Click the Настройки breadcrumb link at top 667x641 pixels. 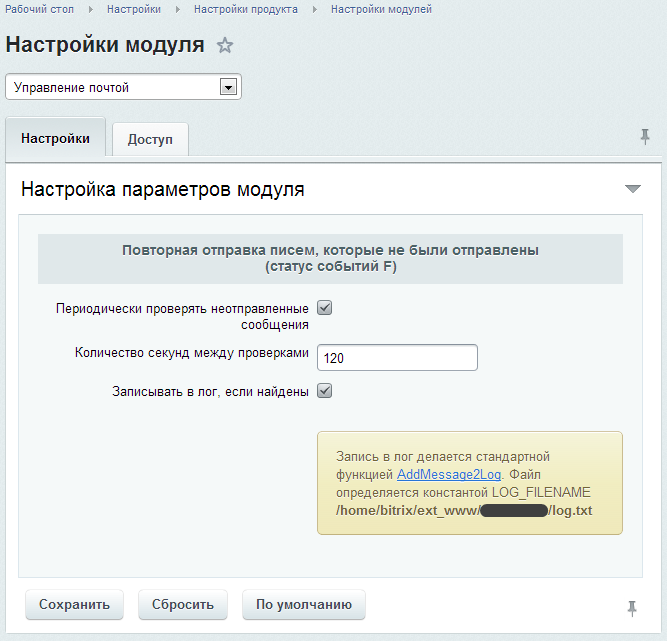coord(134,9)
